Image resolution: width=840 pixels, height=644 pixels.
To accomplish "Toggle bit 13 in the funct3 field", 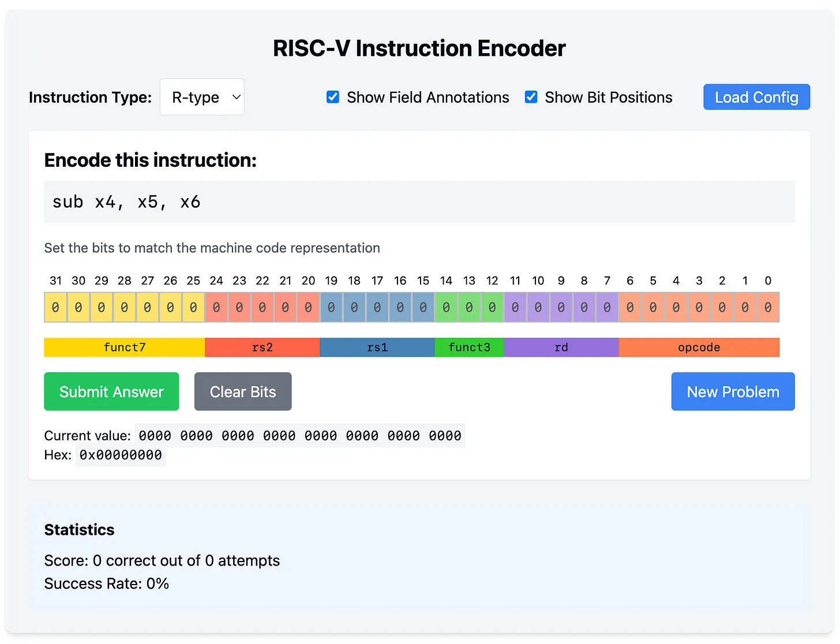I will click(469, 308).
